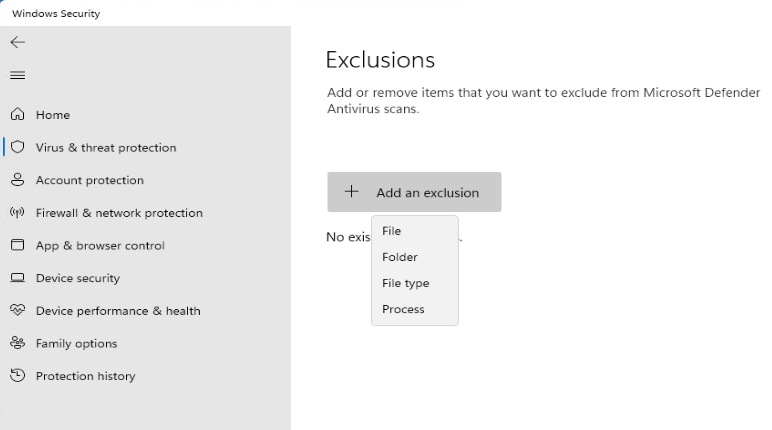Select File from the exclusion menu
772x430 pixels.
(x=392, y=231)
